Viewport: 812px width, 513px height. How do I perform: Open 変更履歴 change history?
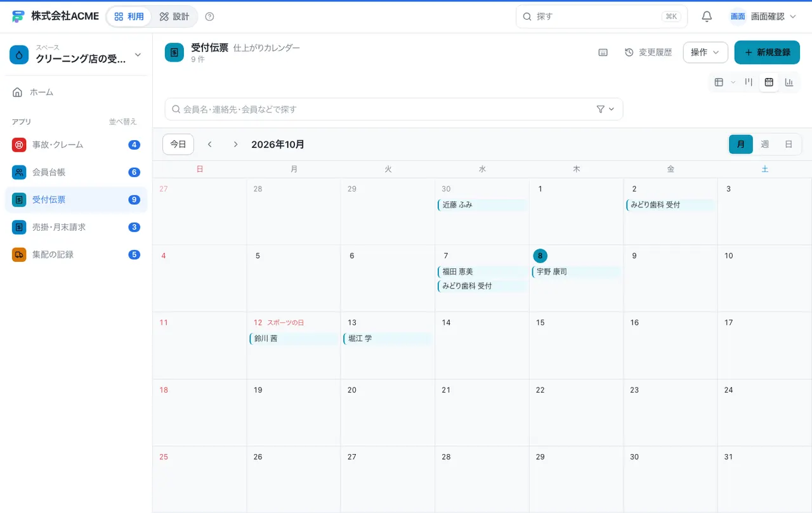tap(648, 53)
